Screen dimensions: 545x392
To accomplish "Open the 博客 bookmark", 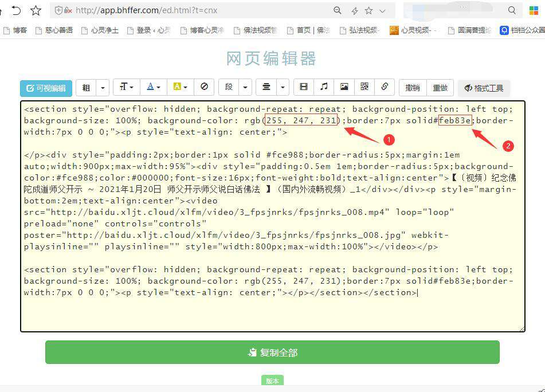I will coord(15,30).
